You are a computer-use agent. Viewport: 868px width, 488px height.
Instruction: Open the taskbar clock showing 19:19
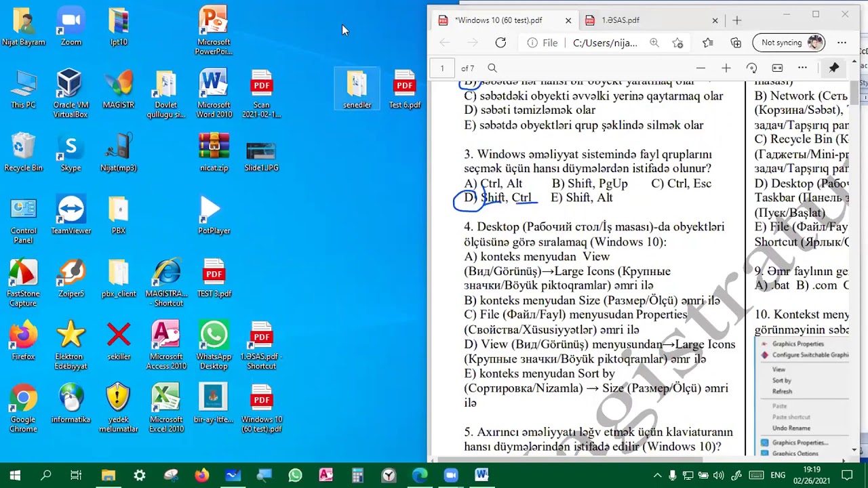(812, 475)
